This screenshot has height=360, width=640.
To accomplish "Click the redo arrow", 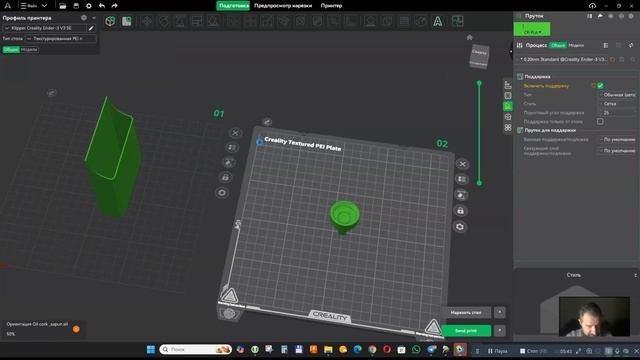I will (114, 6).
